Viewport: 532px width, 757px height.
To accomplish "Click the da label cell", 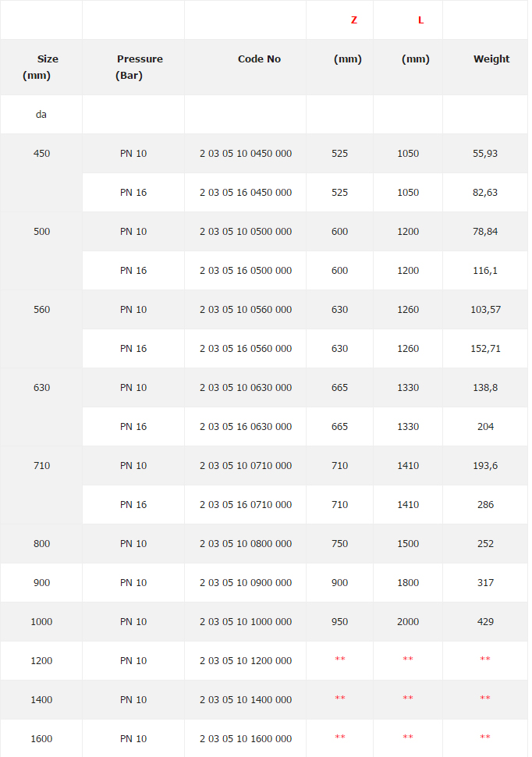I will [41, 115].
